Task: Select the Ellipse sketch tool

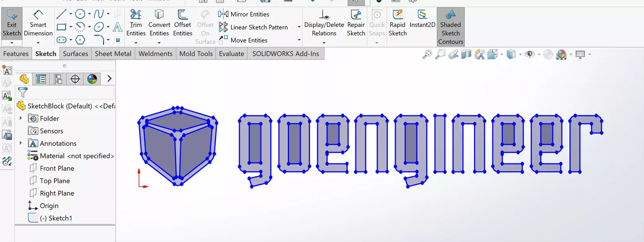Action: tap(99, 27)
